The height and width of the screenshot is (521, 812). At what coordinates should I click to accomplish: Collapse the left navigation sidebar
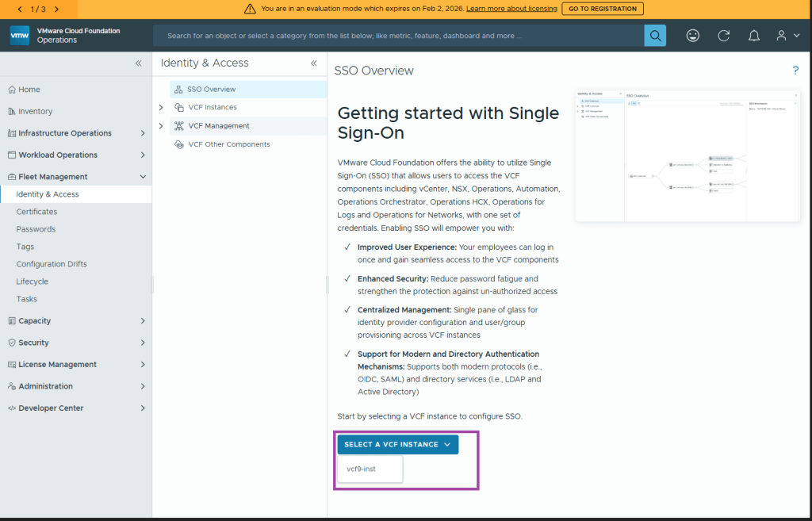point(138,63)
